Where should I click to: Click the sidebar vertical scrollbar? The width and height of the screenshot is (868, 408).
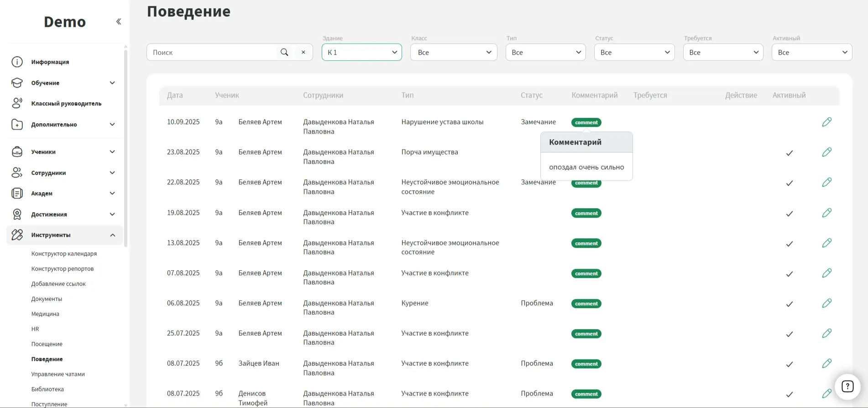click(x=125, y=146)
